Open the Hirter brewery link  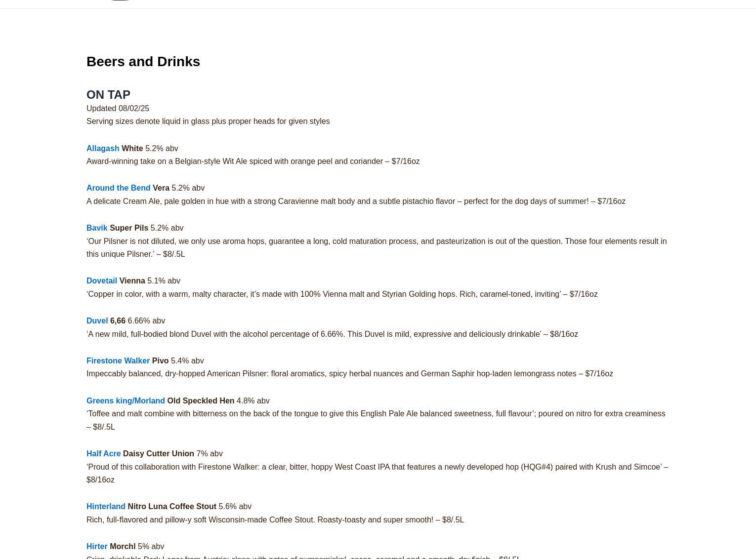pos(97,546)
